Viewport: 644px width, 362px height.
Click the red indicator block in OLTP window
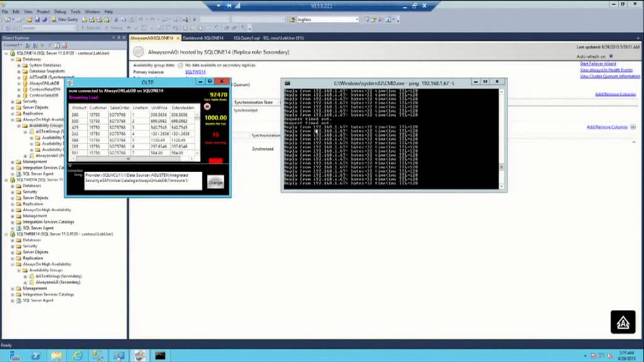(216, 160)
